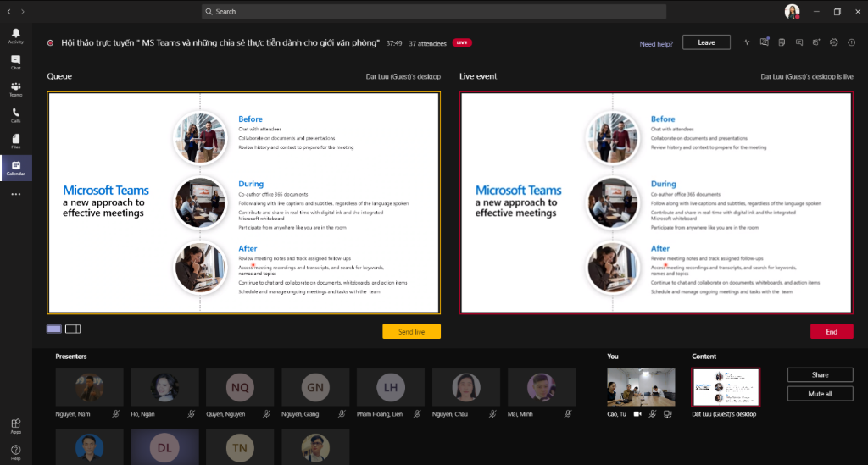
Task: Unmute Nguyen, Nam microphone
Action: pos(115,413)
